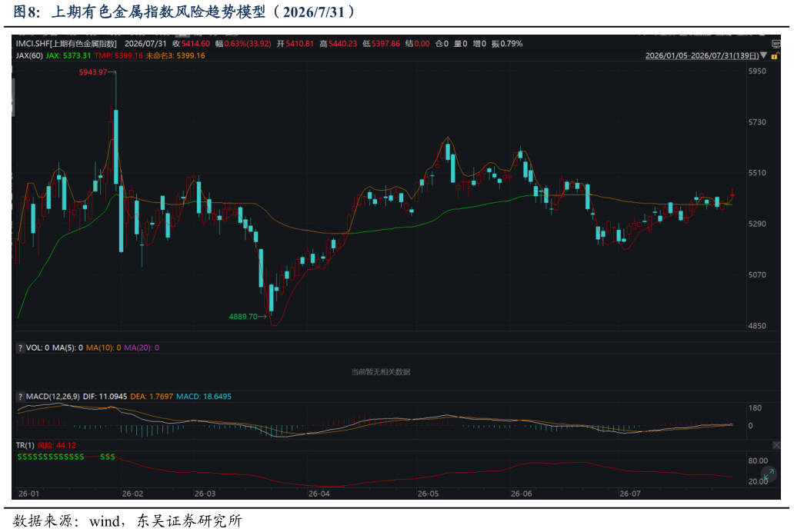Click the 4850 price axis label
The width and height of the screenshot is (794, 532).
[757, 326]
